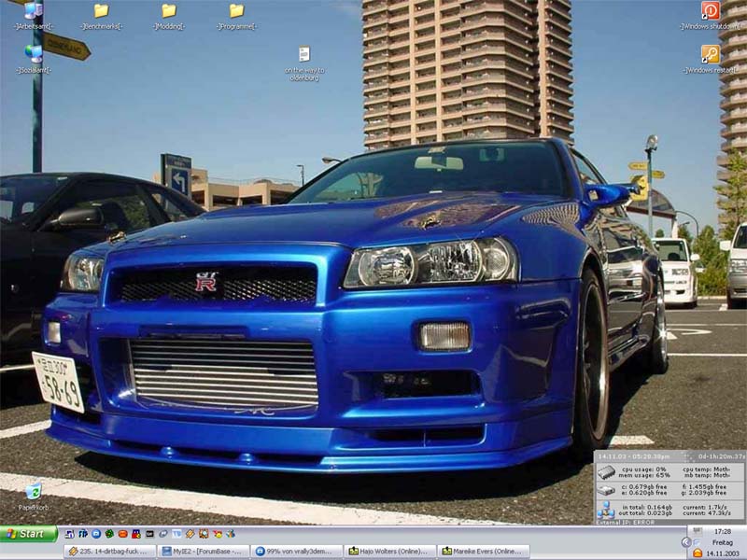Click the green clover quick launch icon
This screenshot has width=747, height=560.
(109, 534)
